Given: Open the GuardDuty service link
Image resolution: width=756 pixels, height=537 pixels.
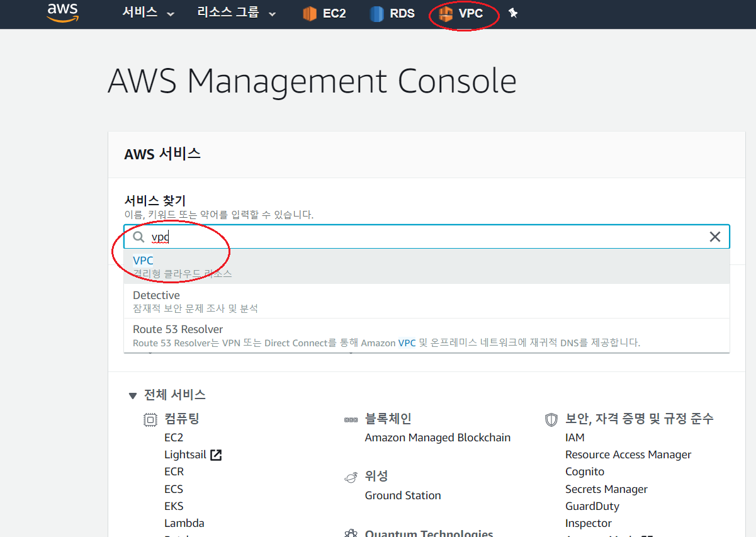Looking at the screenshot, I should click(x=592, y=506).
